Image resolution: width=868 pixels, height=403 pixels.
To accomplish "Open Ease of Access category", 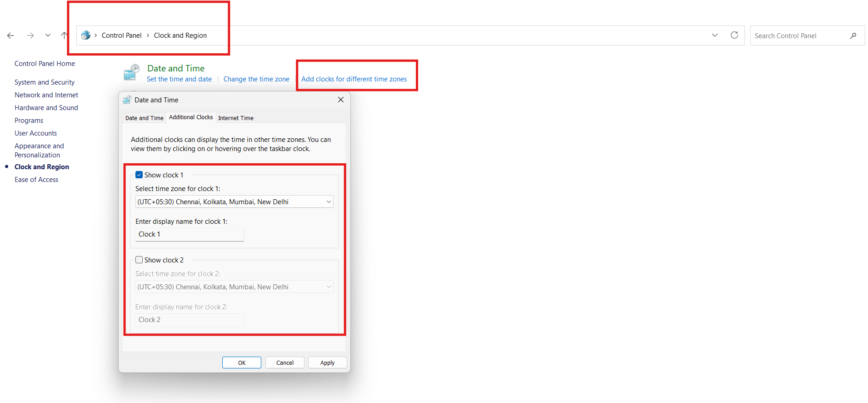I will (x=36, y=180).
